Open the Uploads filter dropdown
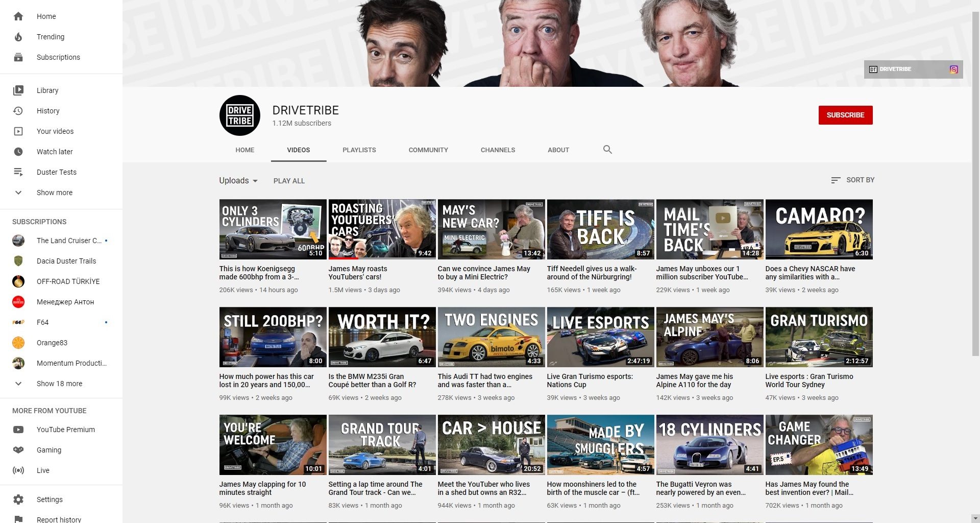Image resolution: width=980 pixels, height=523 pixels. tap(238, 181)
